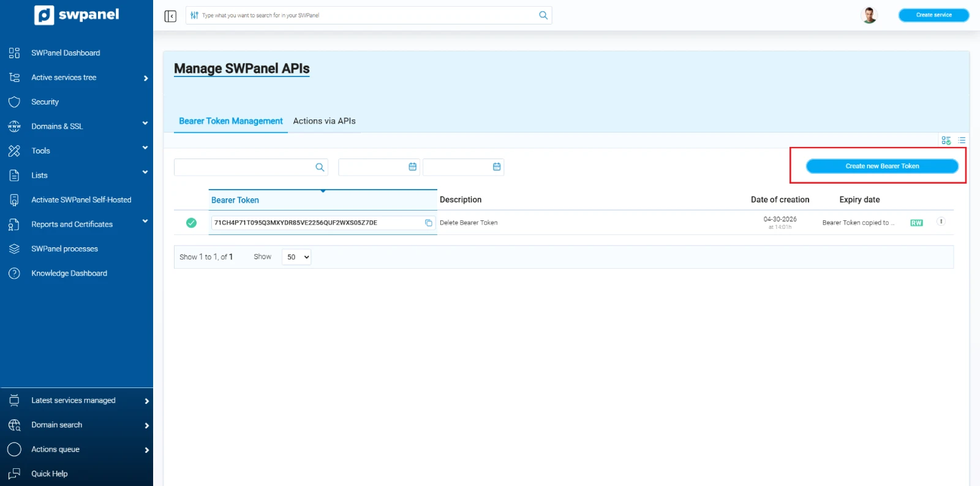The image size is (980, 486).
Task: Switch to Actions via APIs tab
Action: 324,121
